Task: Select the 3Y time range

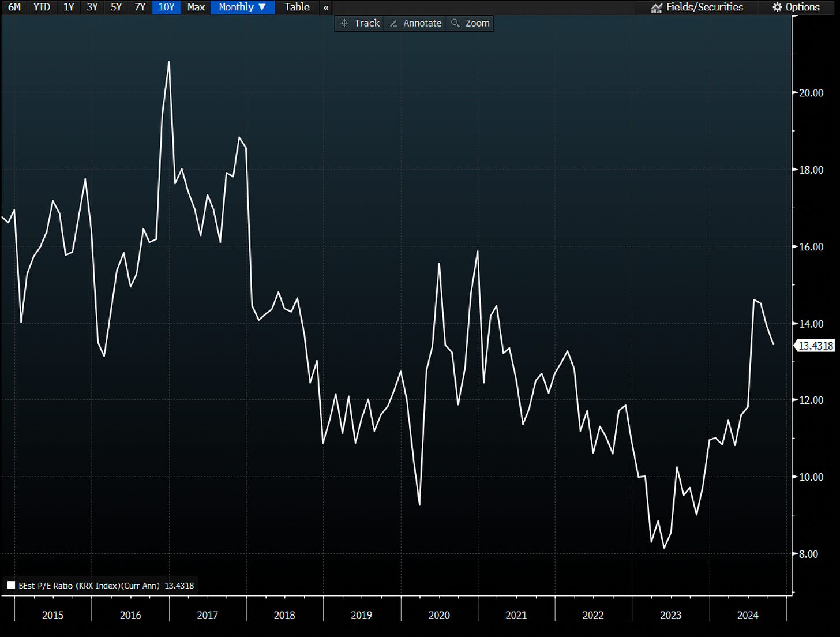Action: click(x=92, y=7)
